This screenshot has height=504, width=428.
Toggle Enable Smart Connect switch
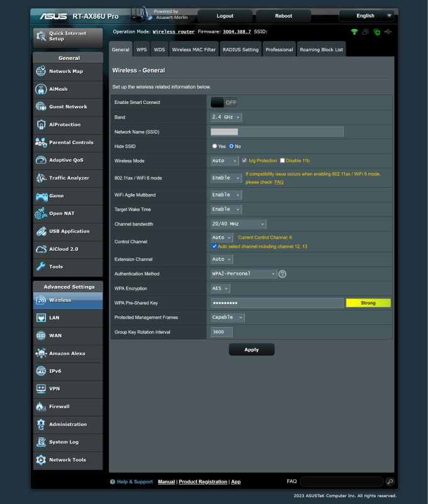pos(224,103)
